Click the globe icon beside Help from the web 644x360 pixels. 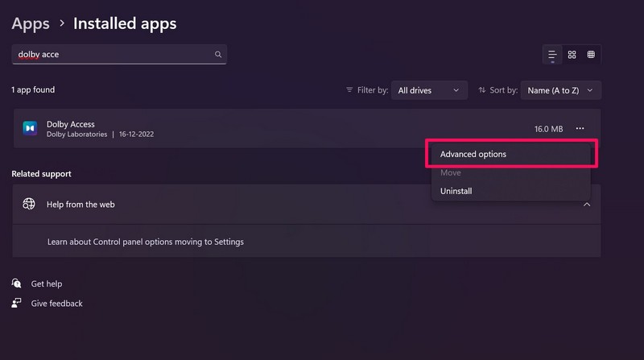29,205
